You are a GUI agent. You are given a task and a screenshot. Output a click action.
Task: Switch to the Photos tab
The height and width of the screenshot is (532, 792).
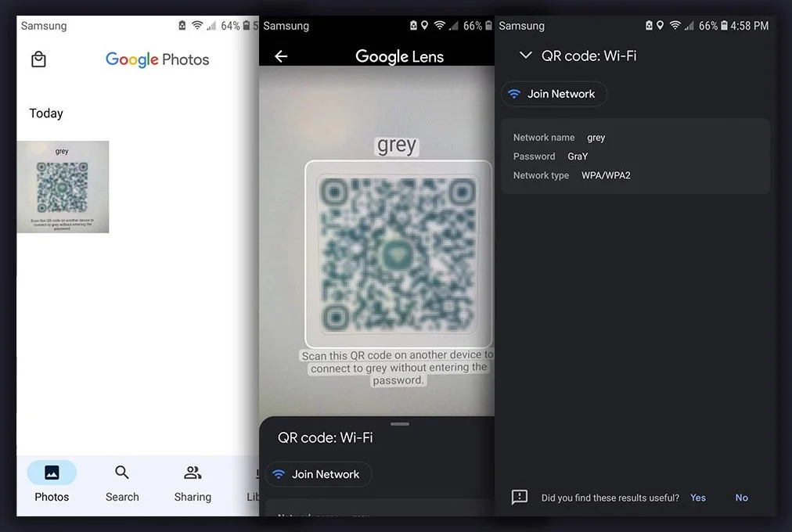coord(52,483)
